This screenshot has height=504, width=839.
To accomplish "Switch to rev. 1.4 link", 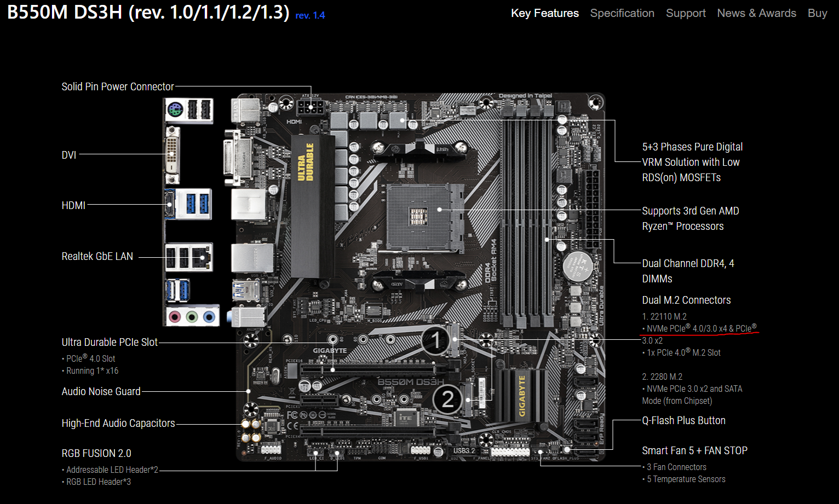I will (x=310, y=15).
